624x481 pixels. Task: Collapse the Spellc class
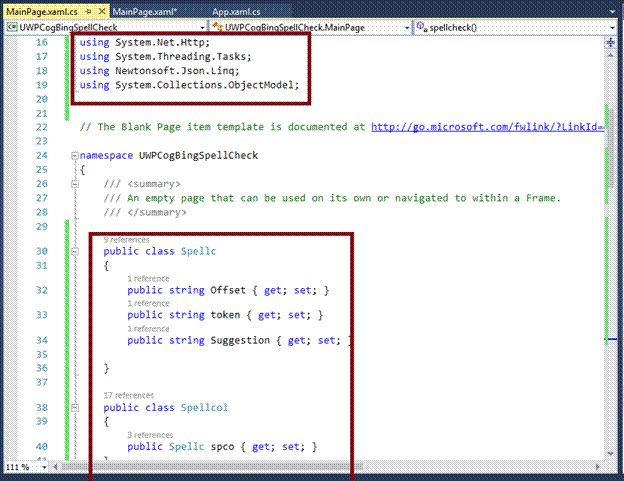[x=74, y=251]
